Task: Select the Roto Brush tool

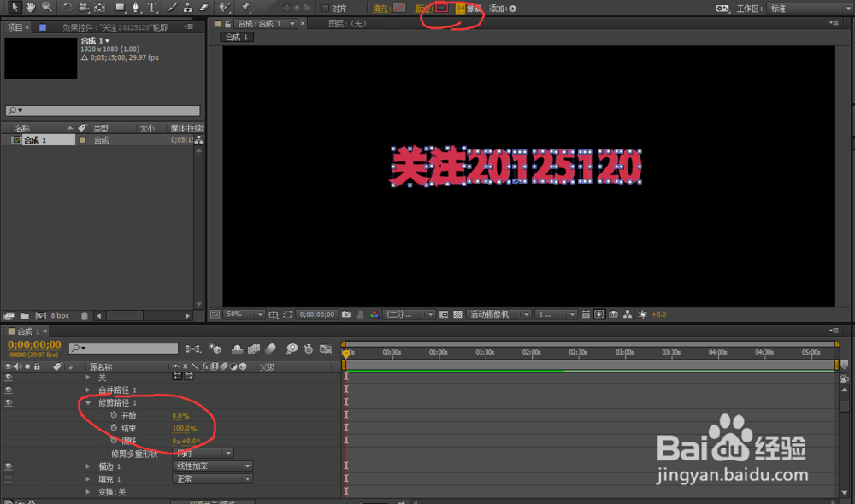Action: [x=224, y=8]
